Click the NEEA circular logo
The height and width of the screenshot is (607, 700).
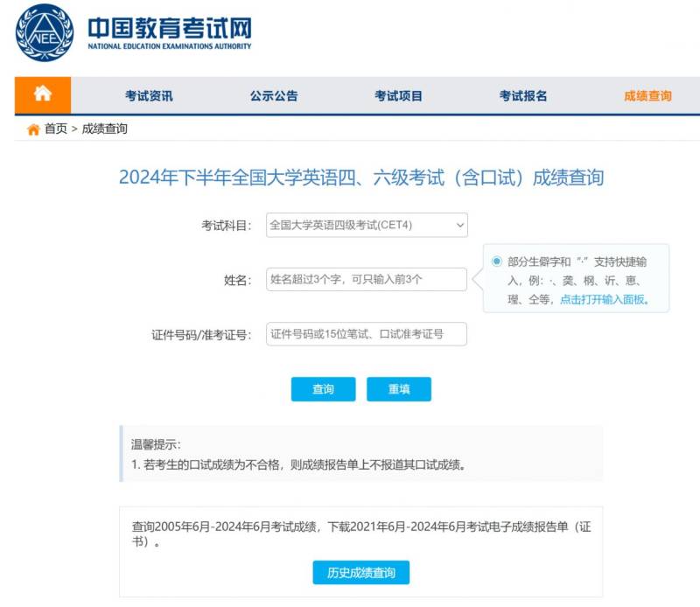45,33
